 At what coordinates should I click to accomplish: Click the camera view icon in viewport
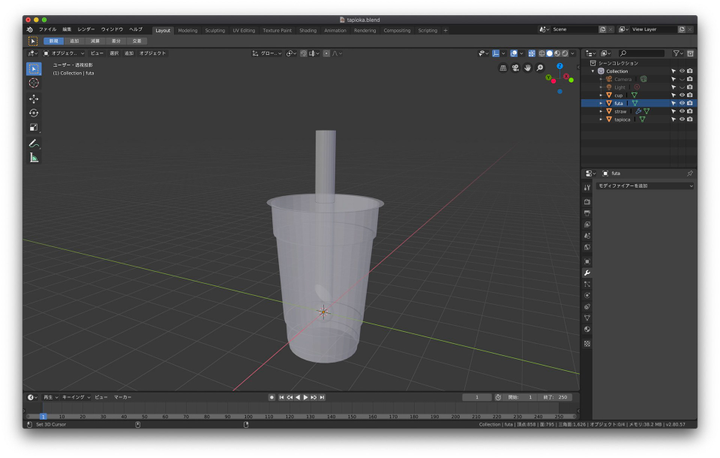coord(515,68)
